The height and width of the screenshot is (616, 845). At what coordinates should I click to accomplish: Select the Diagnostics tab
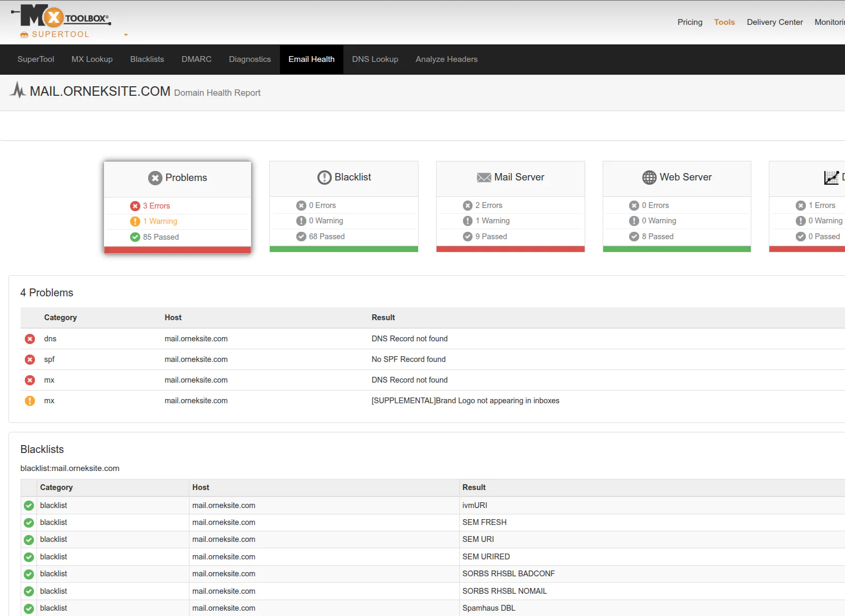tap(250, 59)
